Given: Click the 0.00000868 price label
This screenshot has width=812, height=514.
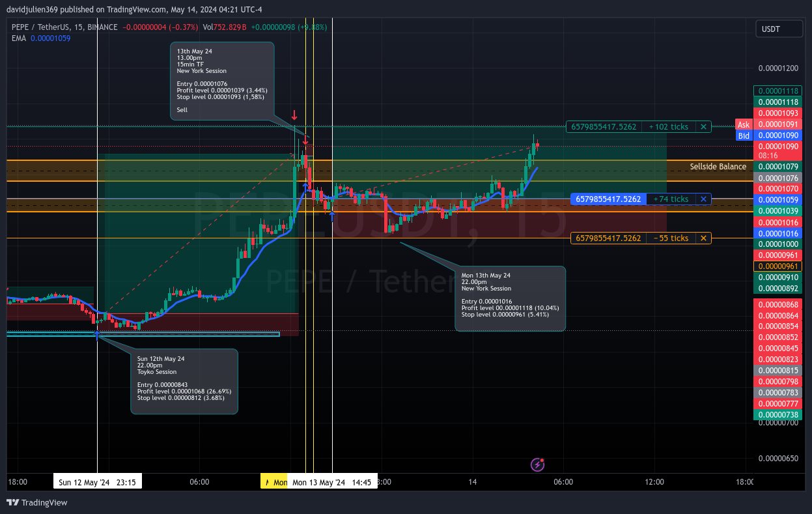Looking at the screenshot, I should pyautogui.click(x=777, y=304).
